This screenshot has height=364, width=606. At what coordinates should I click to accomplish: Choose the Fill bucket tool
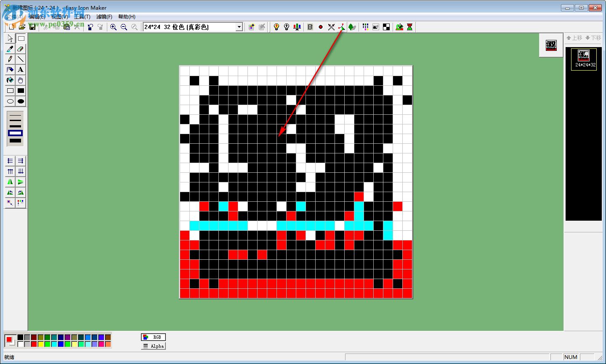[x=10, y=80]
